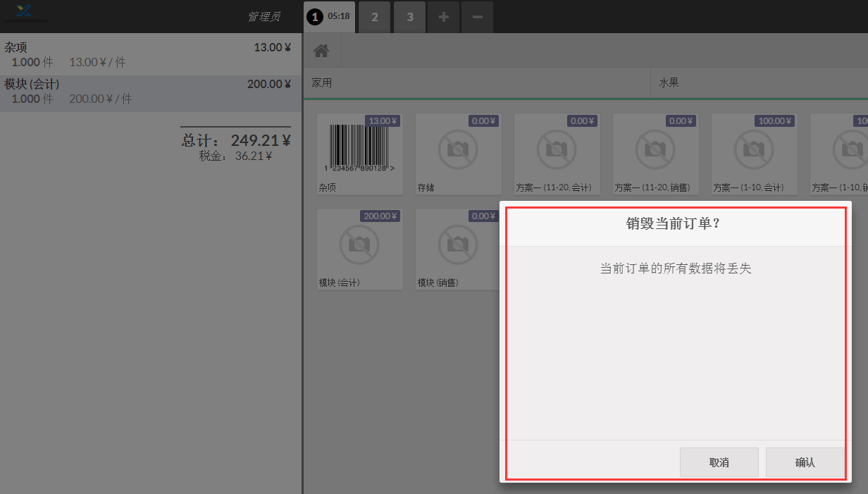Add the 方案一 (11-20, 销售) product
The width and height of the screenshot is (868, 494).
[x=656, y=154]
